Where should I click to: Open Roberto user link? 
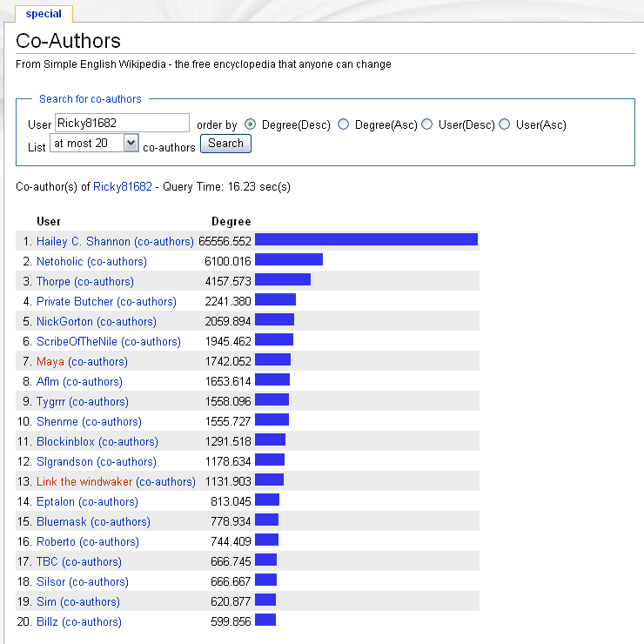point(57,541)
